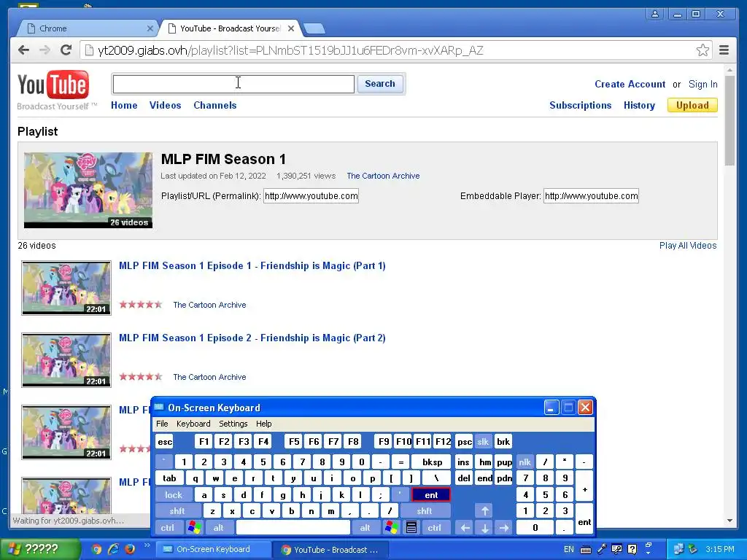Viewport: 747px width, 560px height.
Task: Launch Firefox from quick launch
Action: tap(130, 549)
